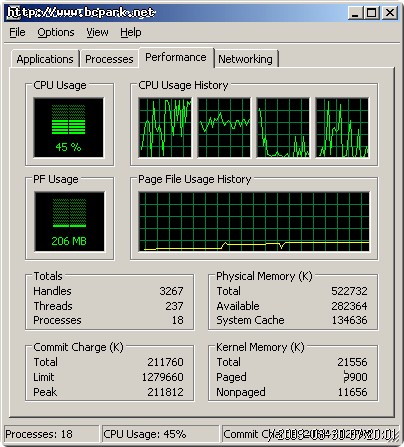Maximize the Task Manager window
The height and width of the screenshot is (447, 404).
pos(371,13)
